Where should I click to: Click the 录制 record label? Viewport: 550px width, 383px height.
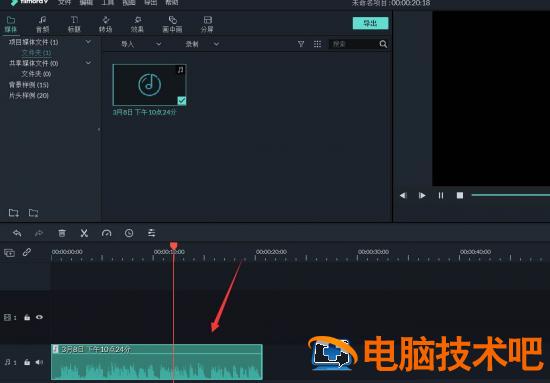point(192,44)
